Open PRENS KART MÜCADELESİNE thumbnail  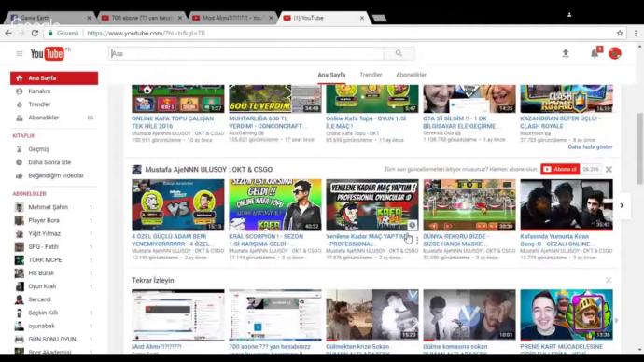tap(567, 315)
